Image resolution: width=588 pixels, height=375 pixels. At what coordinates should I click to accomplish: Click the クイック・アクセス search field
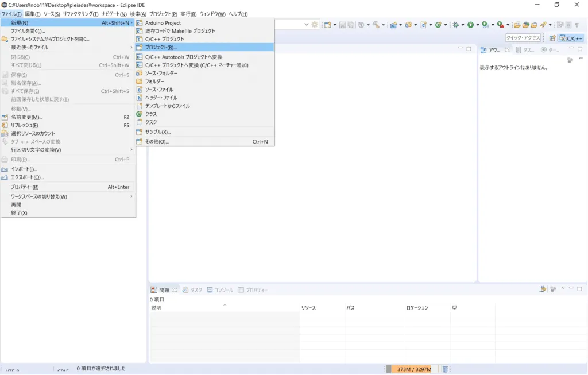point(523,38)
